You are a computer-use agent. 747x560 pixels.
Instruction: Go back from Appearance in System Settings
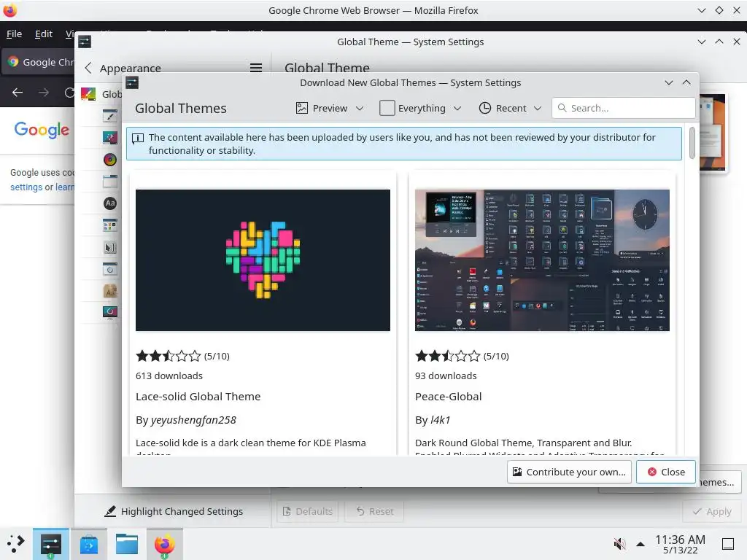(x=88, y=68)
